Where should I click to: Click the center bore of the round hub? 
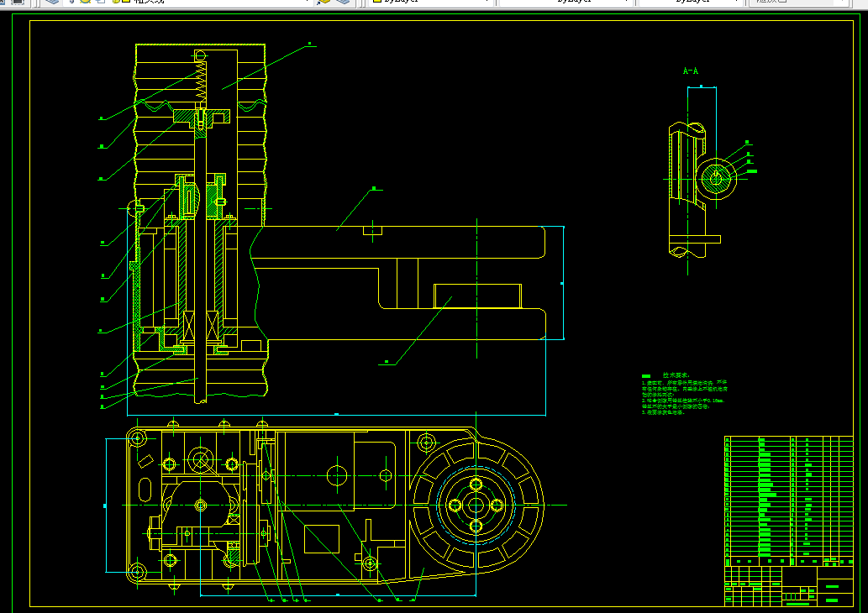tap(476, 506)
